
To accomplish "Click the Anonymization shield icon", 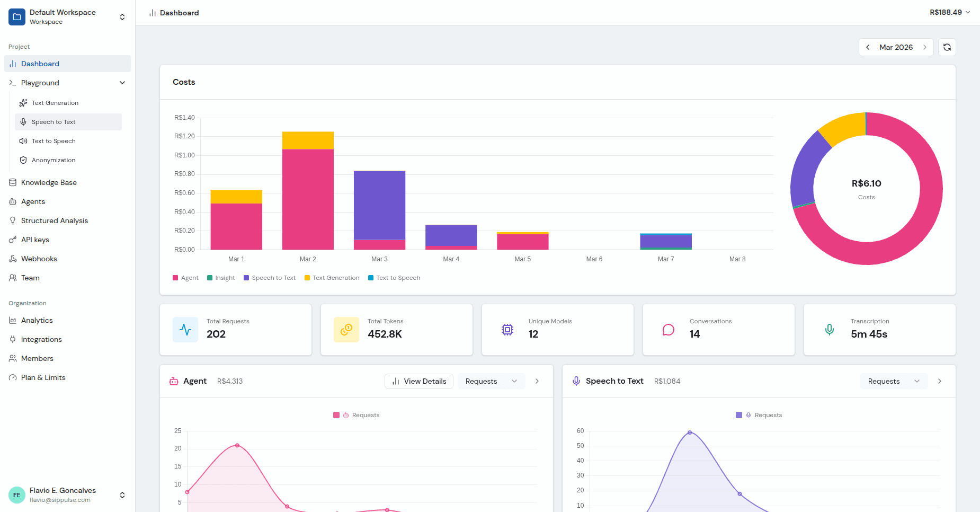I will pyautogui.click(x=23, y=160).
